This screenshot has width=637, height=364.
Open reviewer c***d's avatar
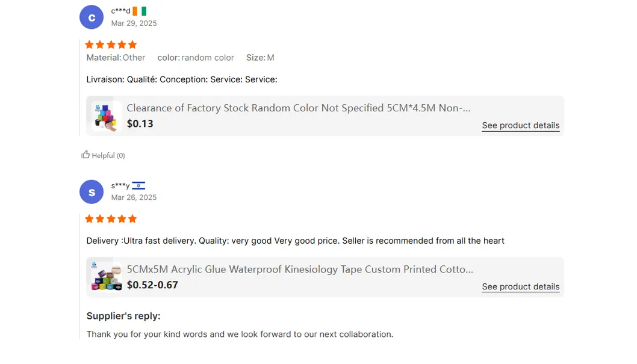pyautogui.click(x=92, y=17)
